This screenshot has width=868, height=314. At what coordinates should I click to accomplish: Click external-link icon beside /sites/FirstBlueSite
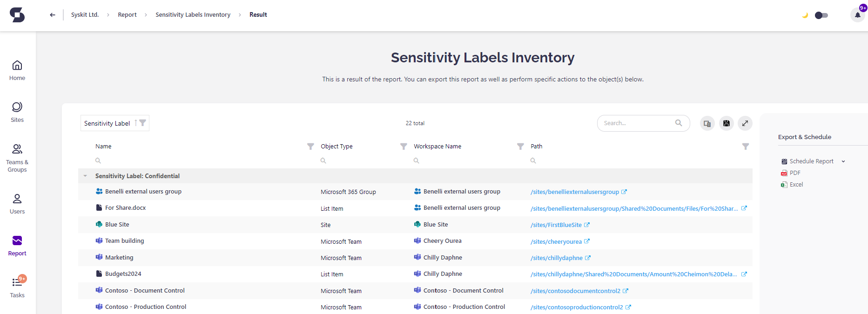(x=587, y=225)
